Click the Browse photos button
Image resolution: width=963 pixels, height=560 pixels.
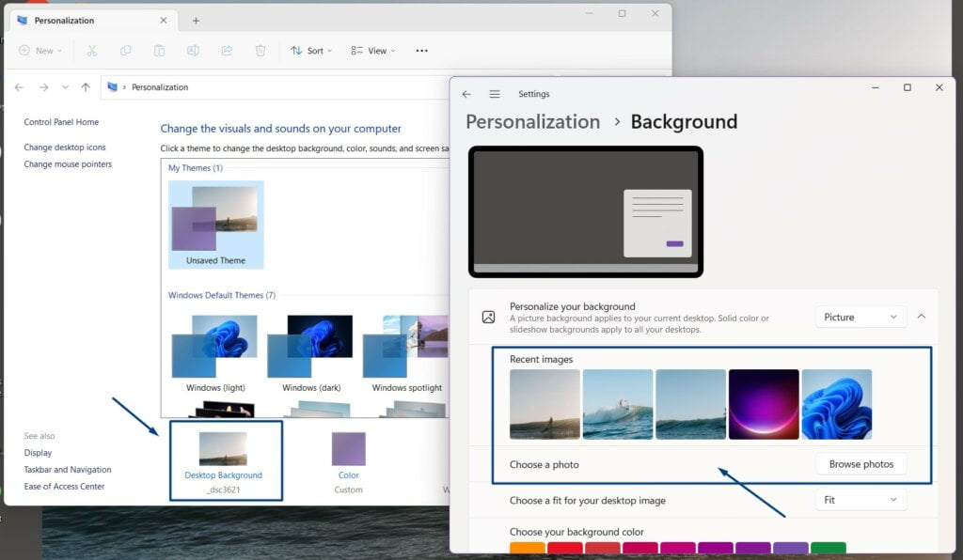click(860, 463)
